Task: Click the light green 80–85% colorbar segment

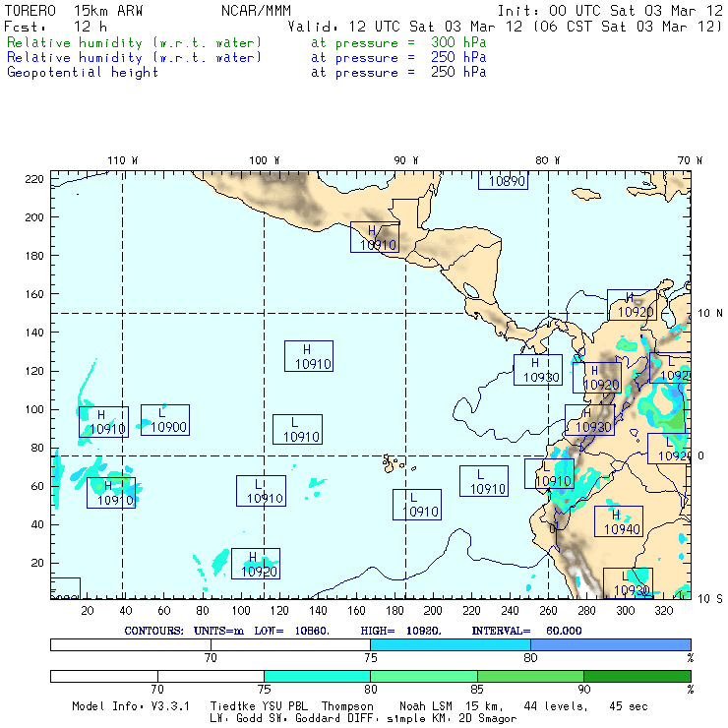Action: pyautogui.click(x=424, y=676)
